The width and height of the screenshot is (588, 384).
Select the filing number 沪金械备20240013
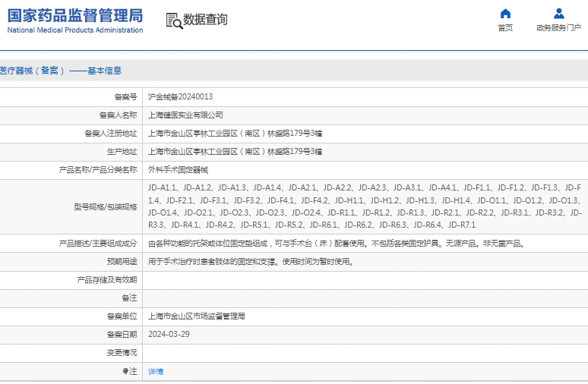pos(180,96)
